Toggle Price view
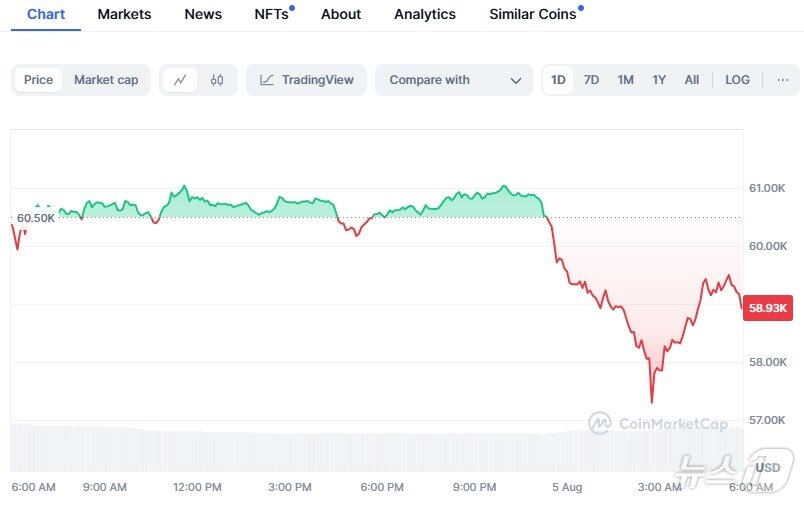The height and width of the screenshot is (505, 804). click(38, 80)
